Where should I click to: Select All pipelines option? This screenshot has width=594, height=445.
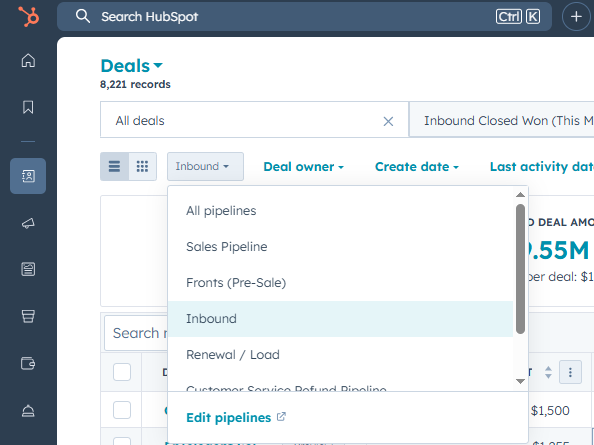[340, 211]
